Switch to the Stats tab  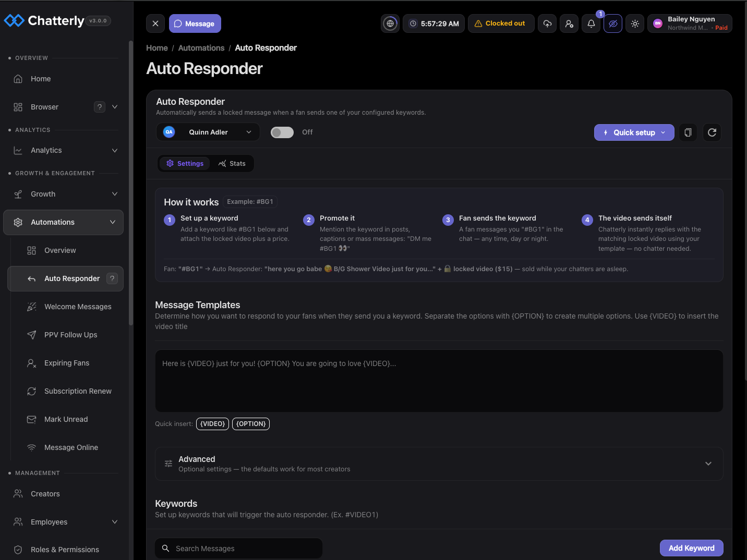pos(232,164)
